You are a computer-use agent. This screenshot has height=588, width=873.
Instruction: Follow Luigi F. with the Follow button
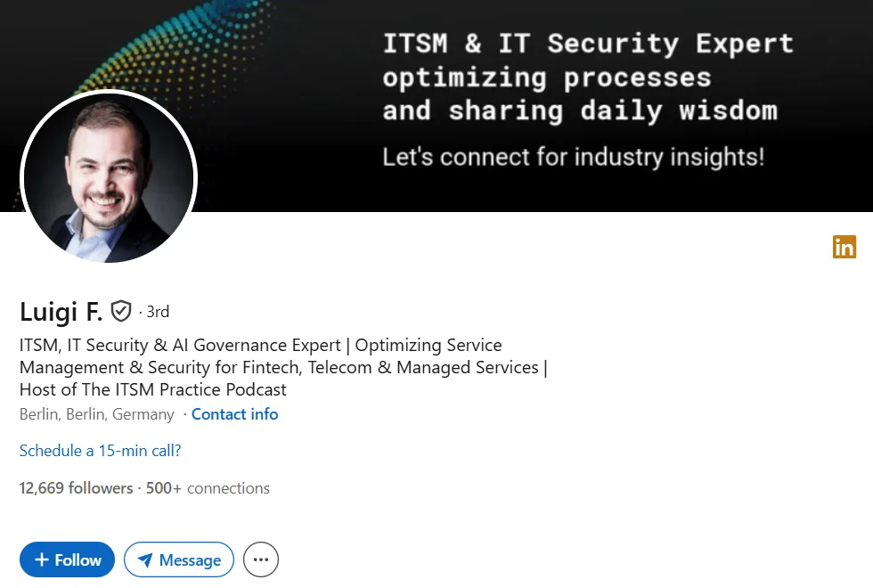click(67, 559)
